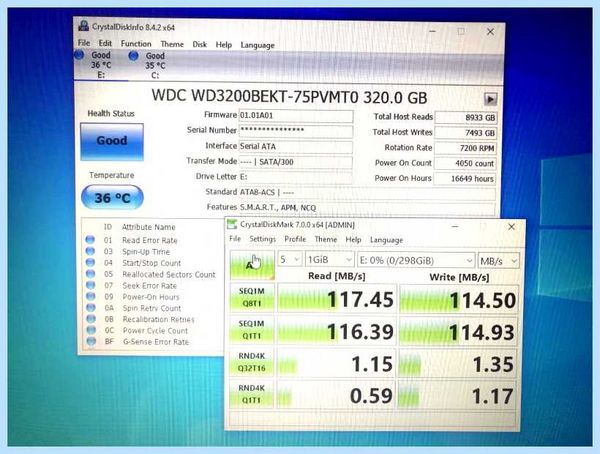The height and width of the screenshot is (454, 600).
Task: Click the CrystalDiskInfo title bar icon
Action: coord(83,26)
